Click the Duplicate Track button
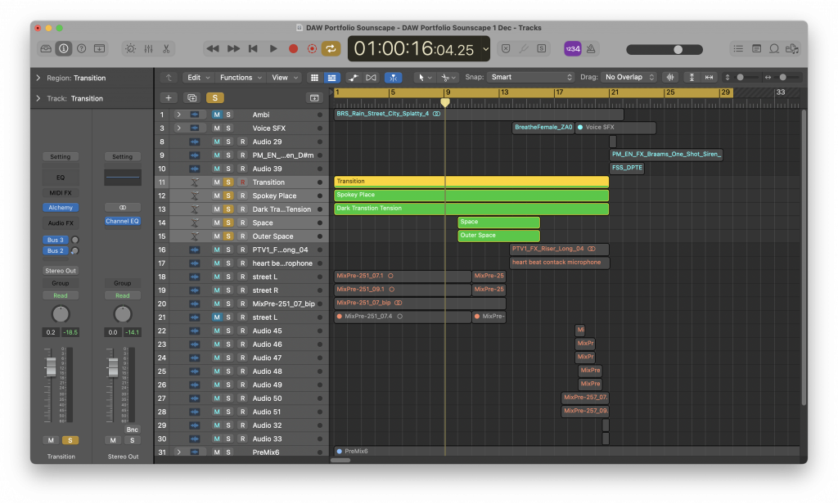This screenshot has height=504, width=838. (x=191, y=98)
